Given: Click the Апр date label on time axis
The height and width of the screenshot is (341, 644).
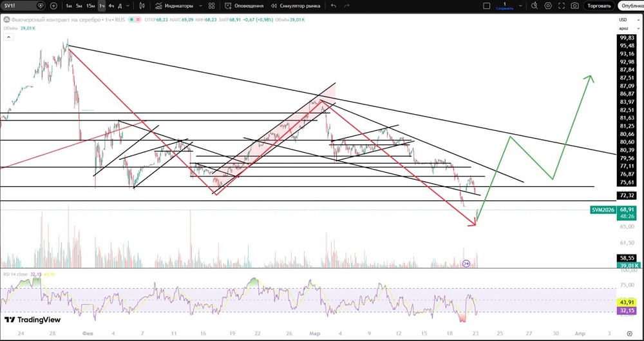Looking at the screenshot, I should point(580,333).
